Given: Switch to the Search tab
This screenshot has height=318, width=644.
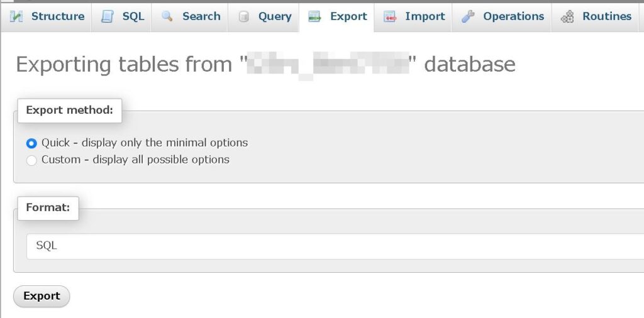Looking at the screenshot, I should (201, 17).
